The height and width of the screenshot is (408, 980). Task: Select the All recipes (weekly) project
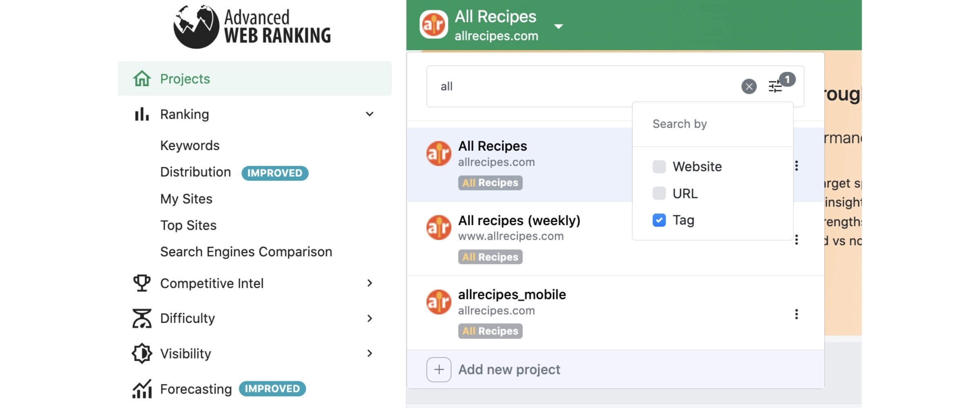click(519, 220)
